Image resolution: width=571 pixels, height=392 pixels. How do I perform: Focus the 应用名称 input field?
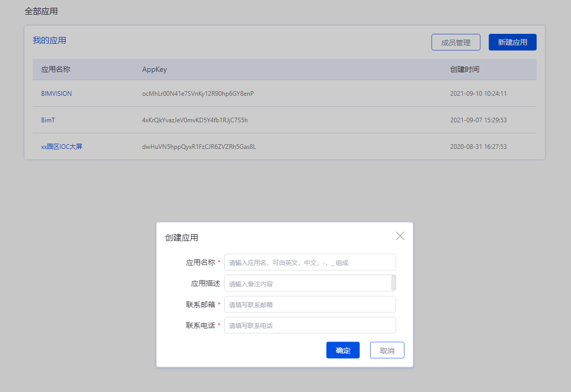click(x=310, y=262)
